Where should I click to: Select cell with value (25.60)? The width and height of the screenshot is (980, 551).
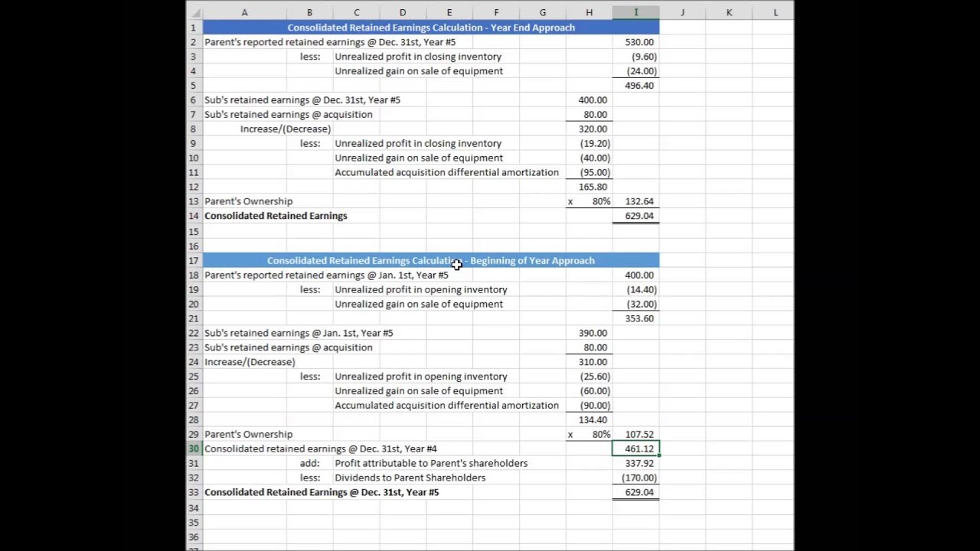(589, 377)
